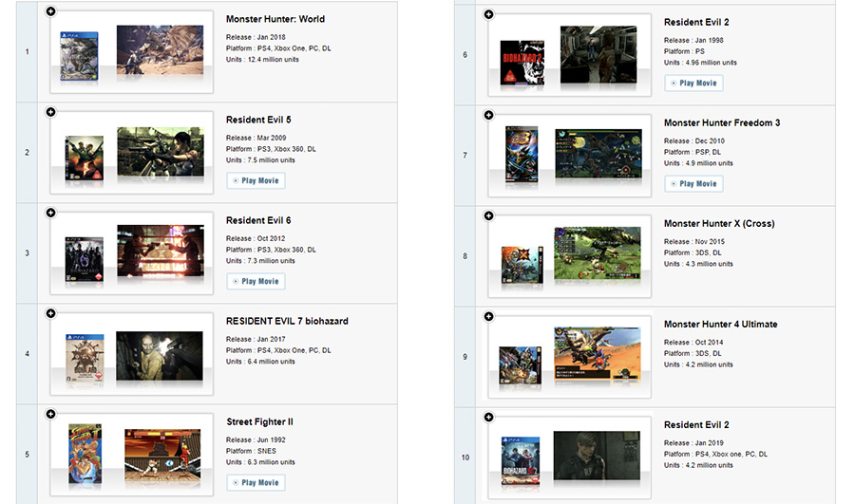The height and width of the screenshot is (504, 855).
Task: Open 2019 Resident Evil 2 screenshot
Action: pyautogui.click(x=597, y=456)
